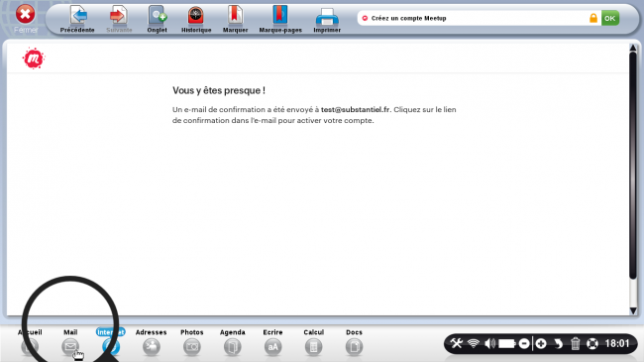Bookmark this page with Marquer
644x362 pixels.
236,19
